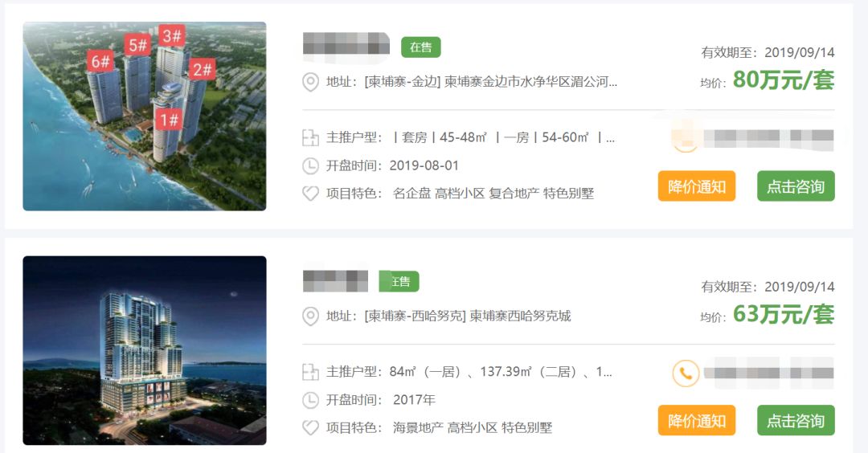
Task: Click location pin icon of Phnom Penh listing
Action: pos(310,83)
